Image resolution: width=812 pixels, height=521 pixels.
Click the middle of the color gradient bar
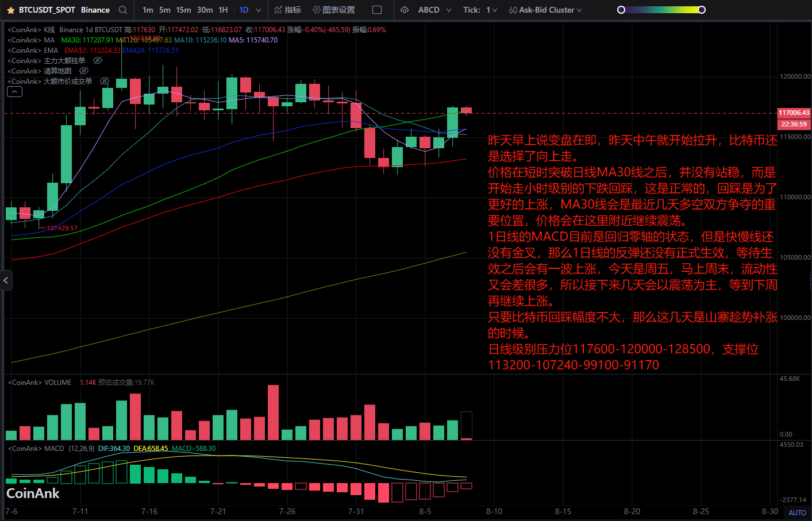tap(661, 10)
